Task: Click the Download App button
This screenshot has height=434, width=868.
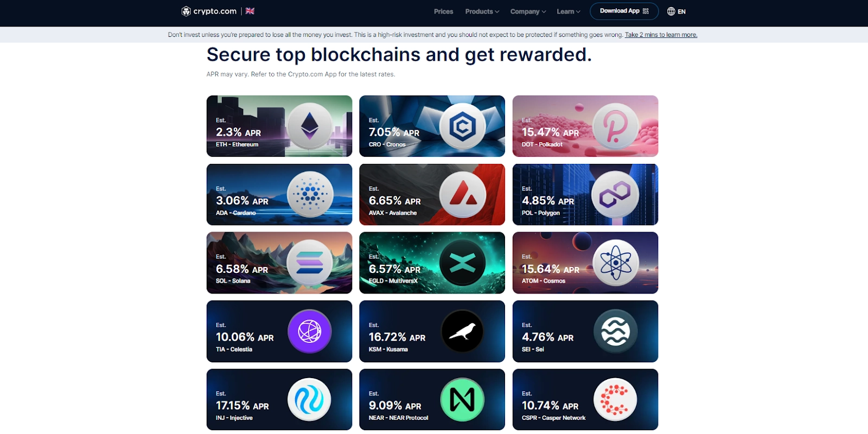Action: pos(624,11)
